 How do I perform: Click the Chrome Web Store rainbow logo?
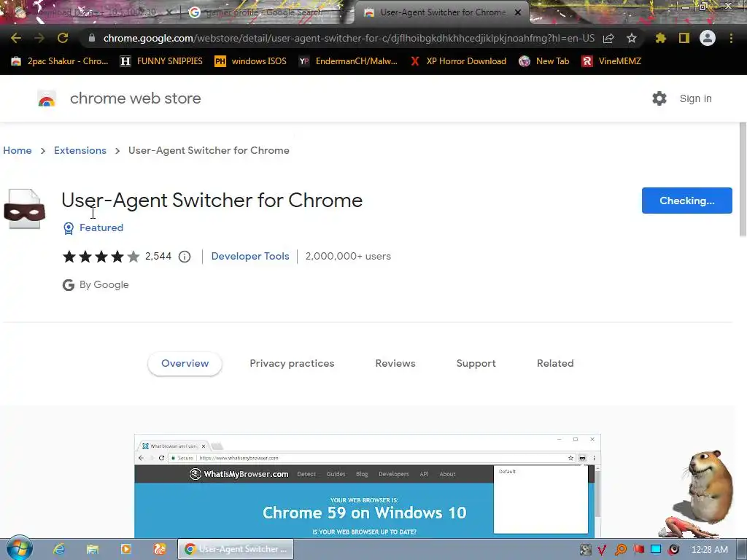47,98
